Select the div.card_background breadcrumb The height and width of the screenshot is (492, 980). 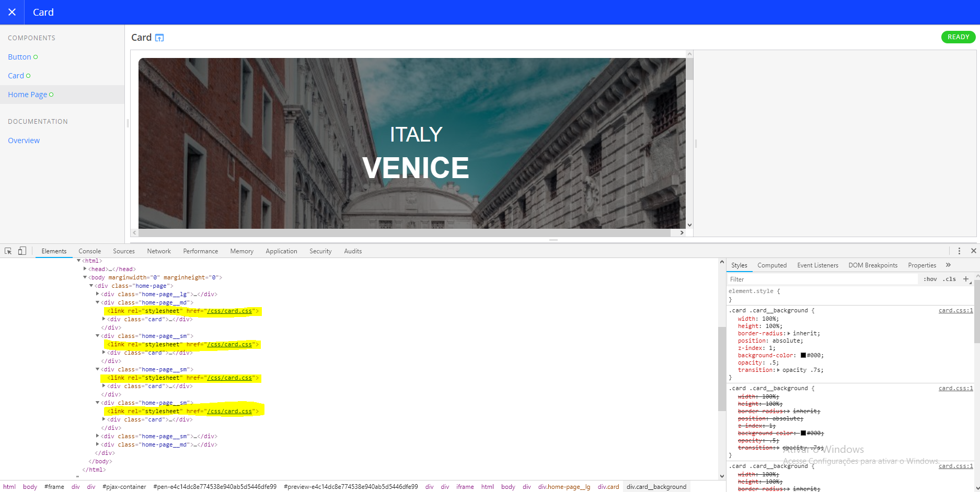656,487
